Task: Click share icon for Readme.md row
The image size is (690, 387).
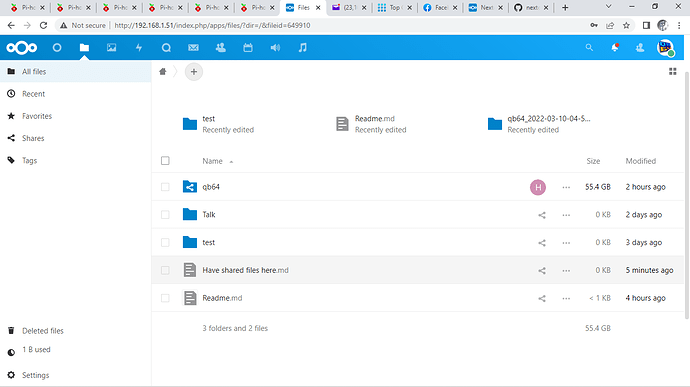Action: point(542,298)
